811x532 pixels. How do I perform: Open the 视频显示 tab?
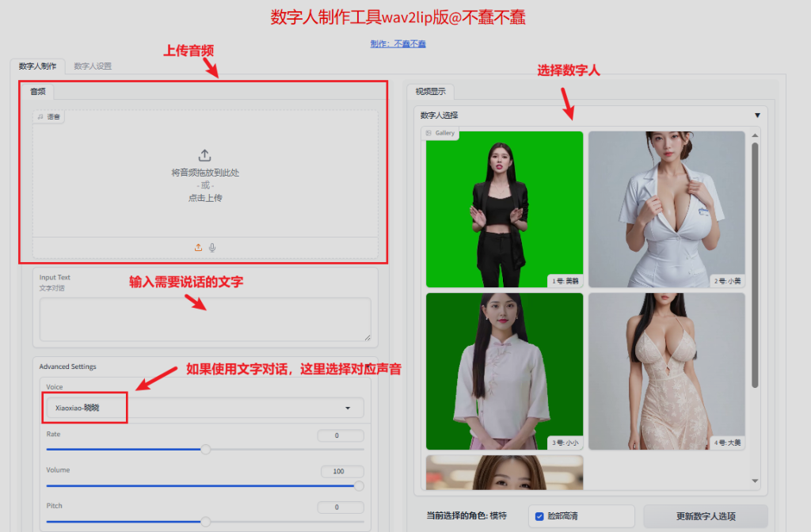431,91
